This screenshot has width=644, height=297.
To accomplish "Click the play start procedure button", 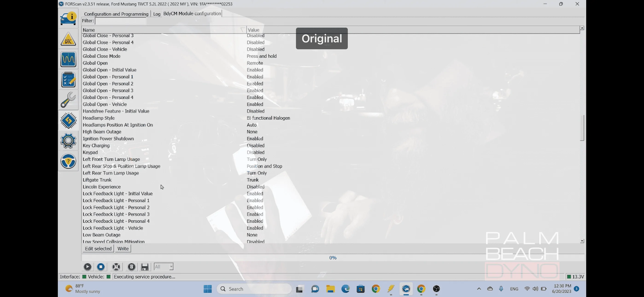I will tap(88, 267).
